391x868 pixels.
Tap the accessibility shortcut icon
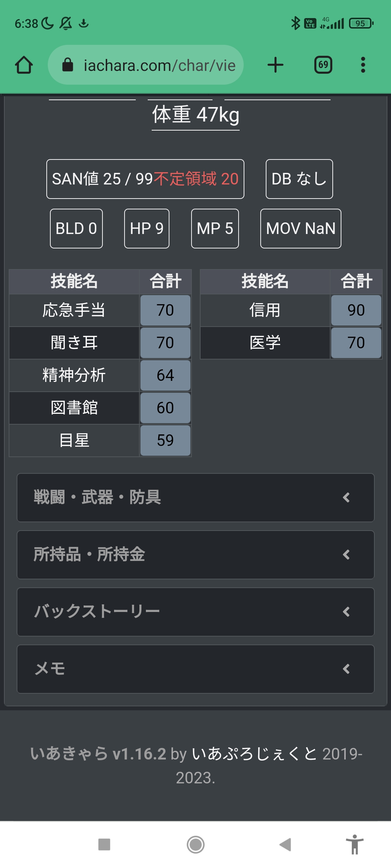click(x=354, y=845)
